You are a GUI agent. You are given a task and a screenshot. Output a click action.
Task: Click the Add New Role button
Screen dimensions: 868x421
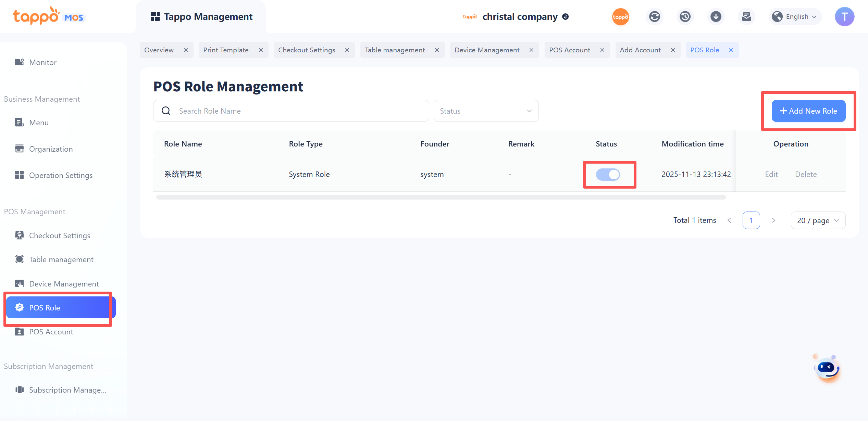[x=808, y=111]
